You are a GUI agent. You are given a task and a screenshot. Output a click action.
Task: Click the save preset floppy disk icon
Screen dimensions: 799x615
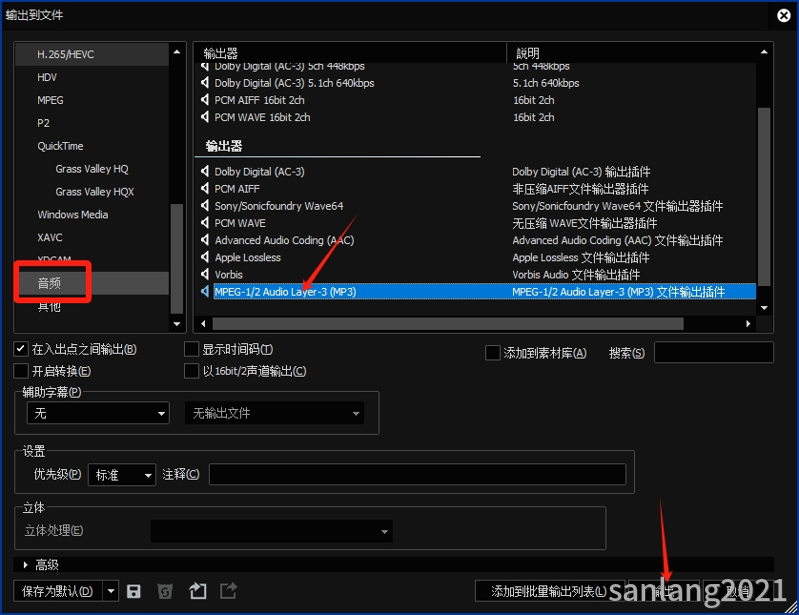tap(134, 591)
